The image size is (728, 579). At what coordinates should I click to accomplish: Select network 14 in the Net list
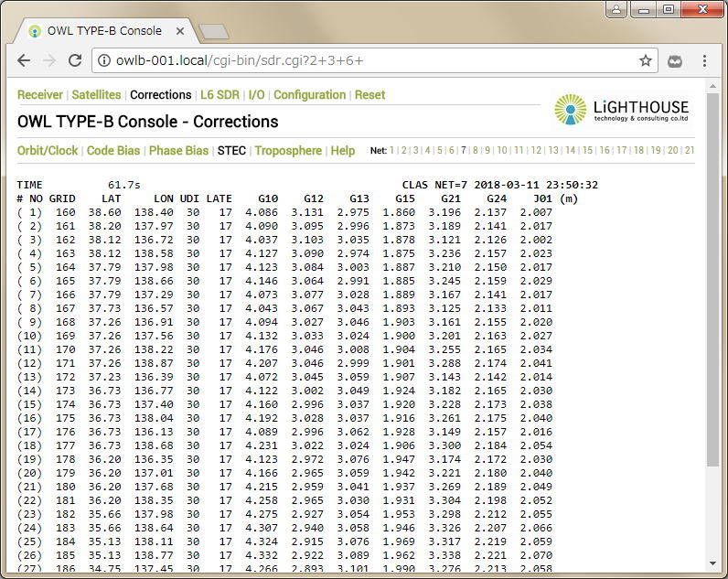tap(571, 151)
